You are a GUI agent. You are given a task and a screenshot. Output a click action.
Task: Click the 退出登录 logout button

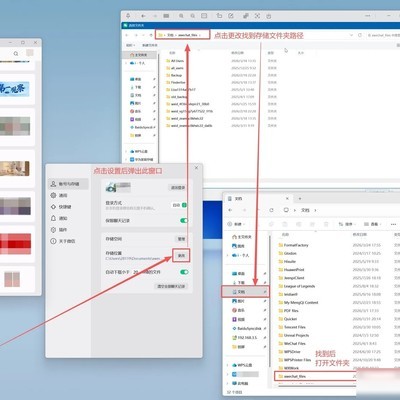pyautogui.click(x=178, y=188)
